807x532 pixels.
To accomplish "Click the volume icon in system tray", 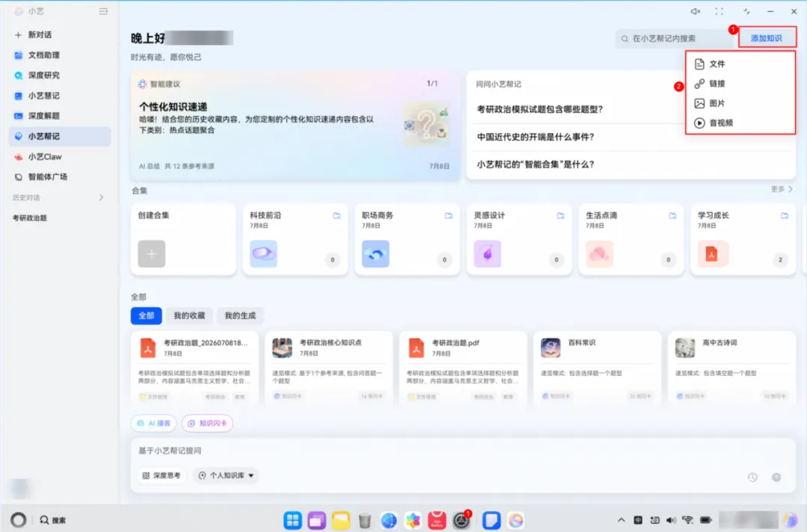I will pyautogui.click(x=671, y=520).
